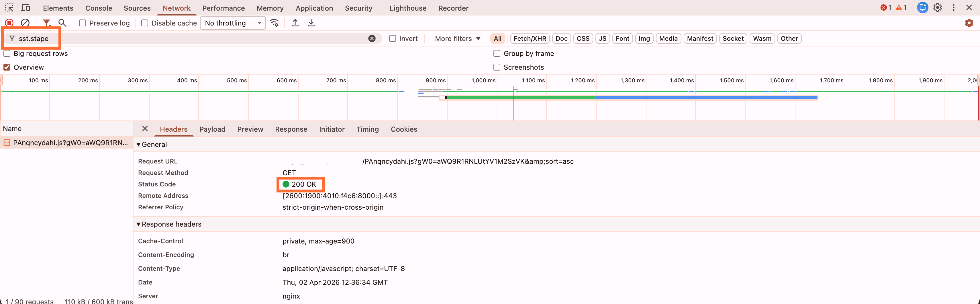Clear the network log

tap(25, 23)
